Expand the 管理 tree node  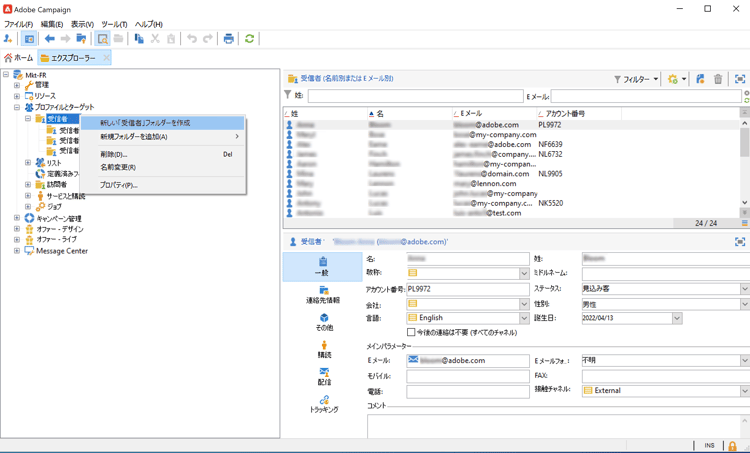coord(17,85)
